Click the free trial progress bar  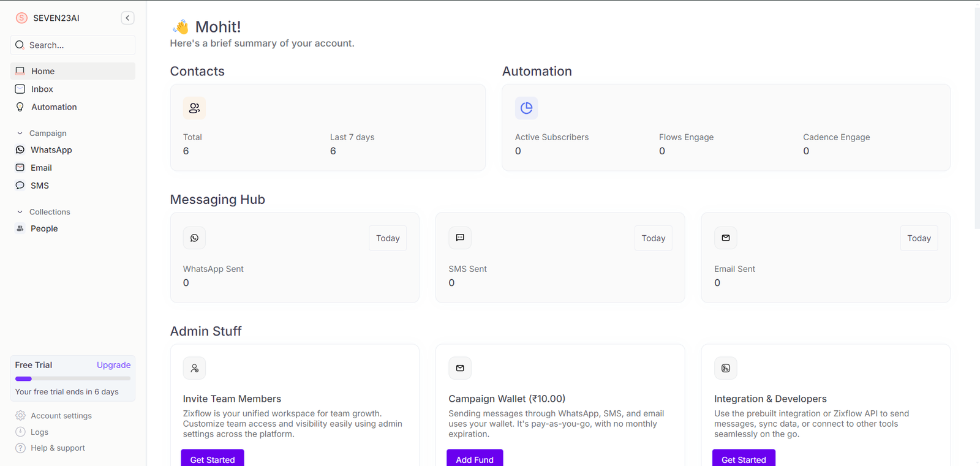click(x=73, y=378)
